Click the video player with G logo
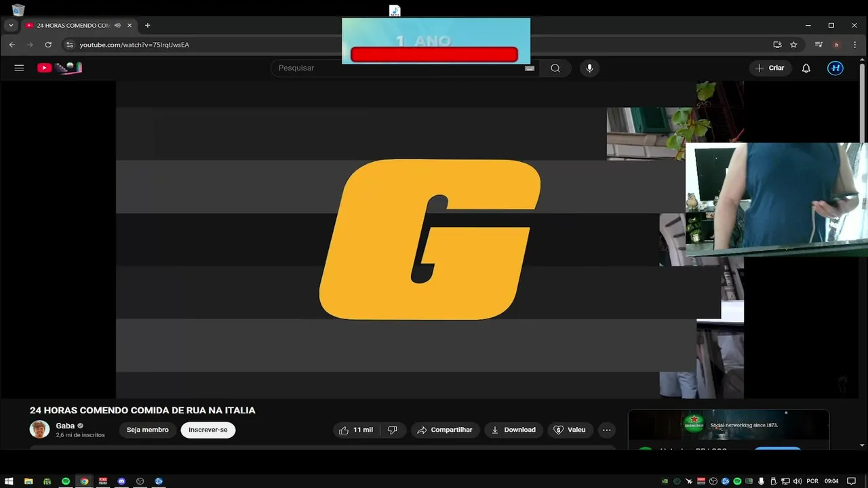 [x=430, y=239]
